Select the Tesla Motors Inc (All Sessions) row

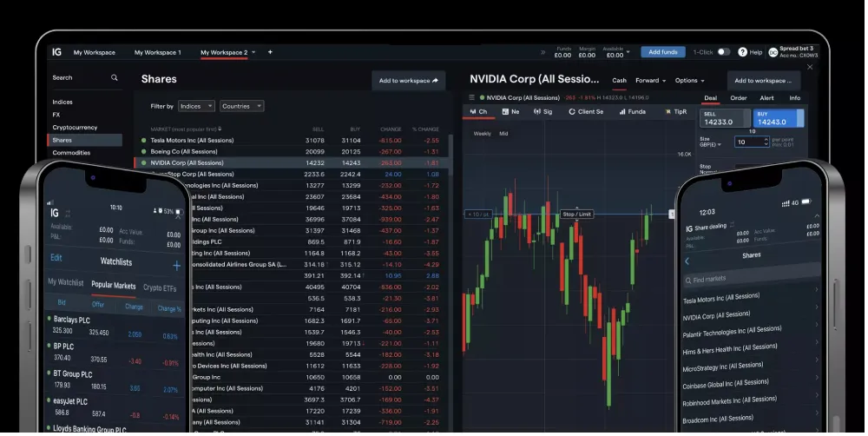pyautogui.click(x=293, y=140)
